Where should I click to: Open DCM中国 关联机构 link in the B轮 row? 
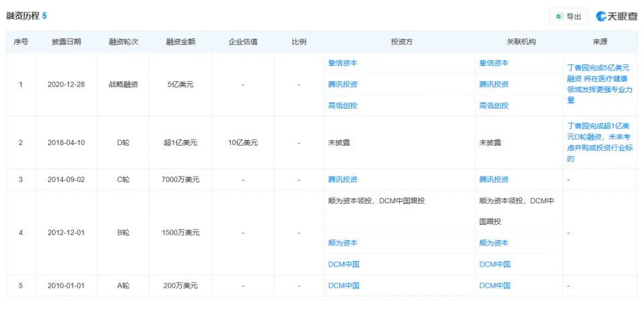pos(494,264)
